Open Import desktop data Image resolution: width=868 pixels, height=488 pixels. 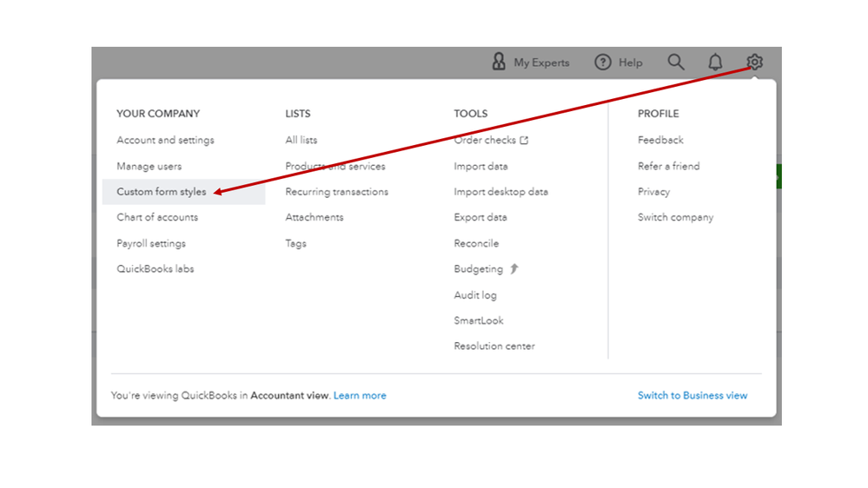tap(500, 192)
